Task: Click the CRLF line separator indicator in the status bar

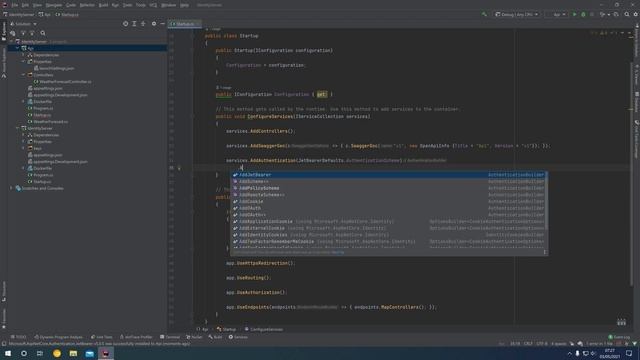Action: (x=528, y=344)
